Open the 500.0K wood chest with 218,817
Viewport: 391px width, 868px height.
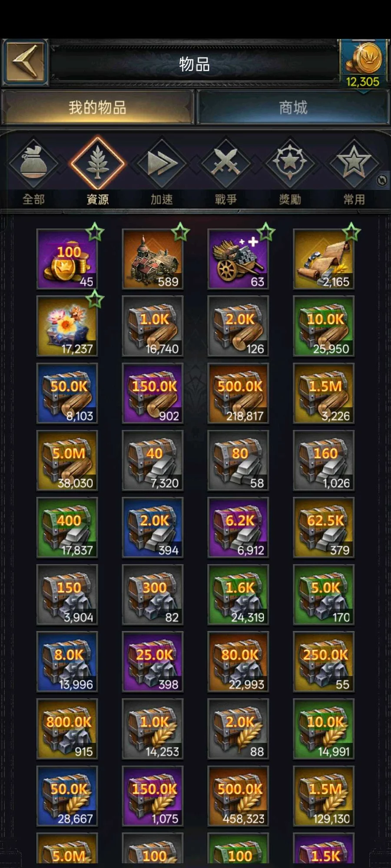(x=238, y=394)
